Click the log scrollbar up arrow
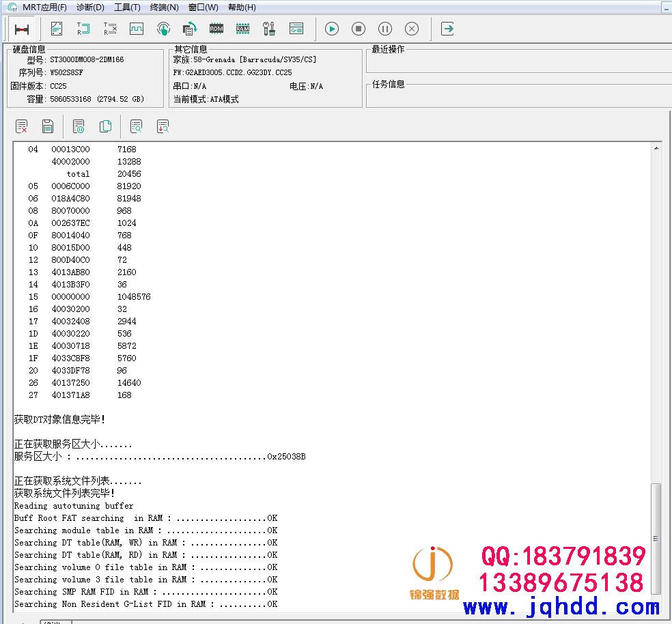The image size is (672, 624). (656, 148)
